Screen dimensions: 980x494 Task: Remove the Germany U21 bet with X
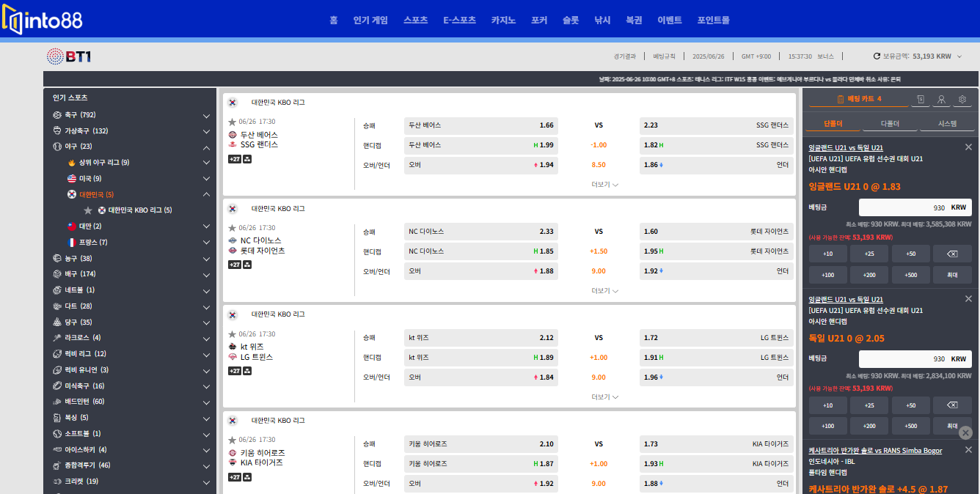point(968,299)
